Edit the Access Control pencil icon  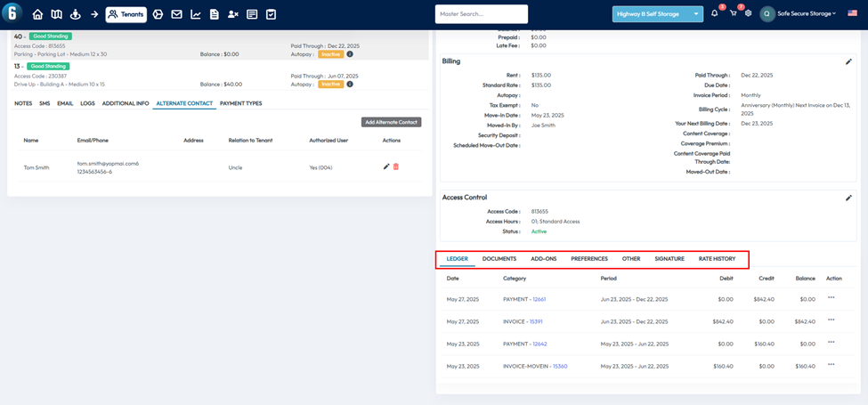point(848,198)
